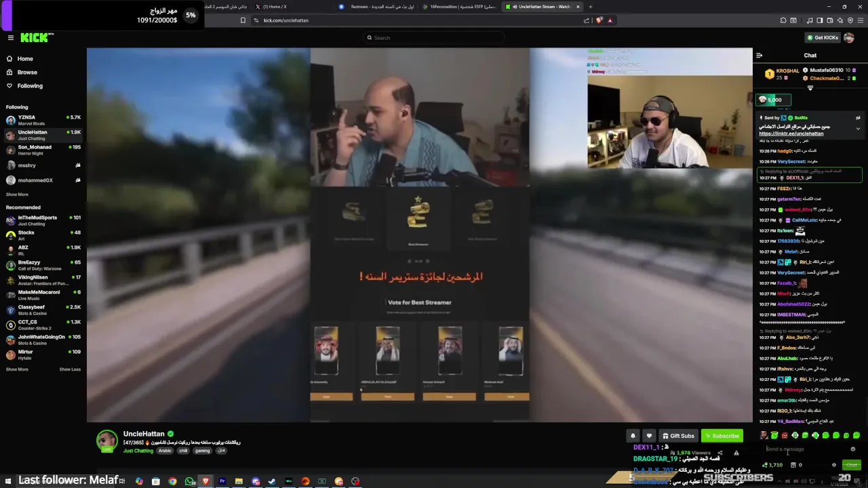This screenshot has height=488, width=868.
Task: Collapse Recommended with Show Less
Action: coord(70,369)
